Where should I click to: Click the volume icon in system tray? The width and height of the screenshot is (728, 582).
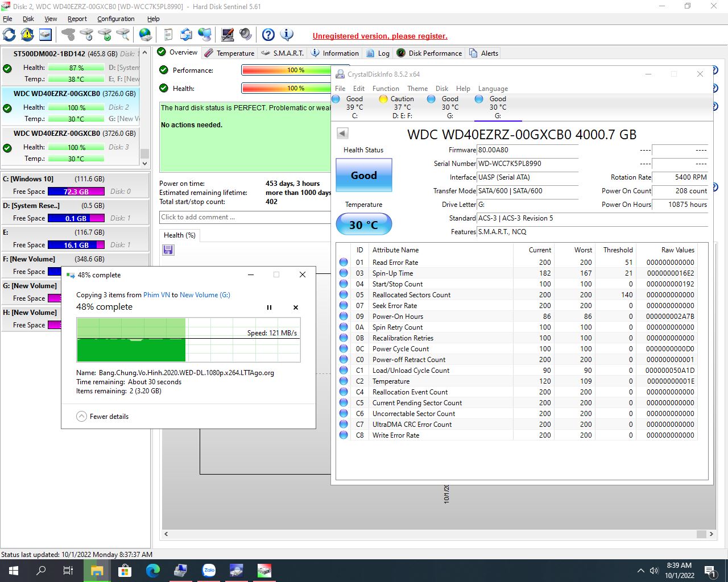point(654,571)
